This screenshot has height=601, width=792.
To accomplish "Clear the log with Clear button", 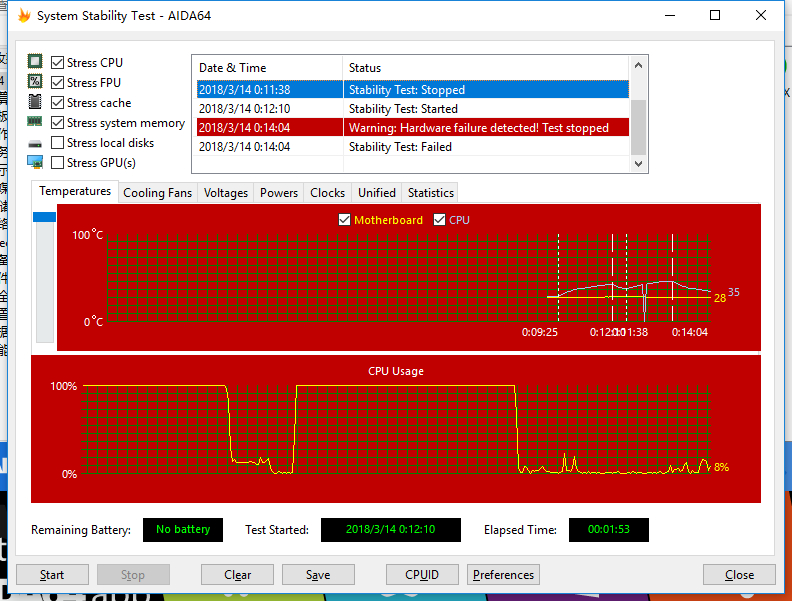I will point(237,575).
